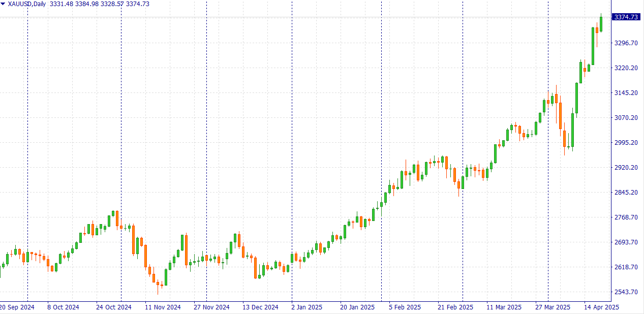Image resolution: width=644 pixels, height=314 pixels.
Task: Select the 24 Oct 2024 date label
Action: 113,307
